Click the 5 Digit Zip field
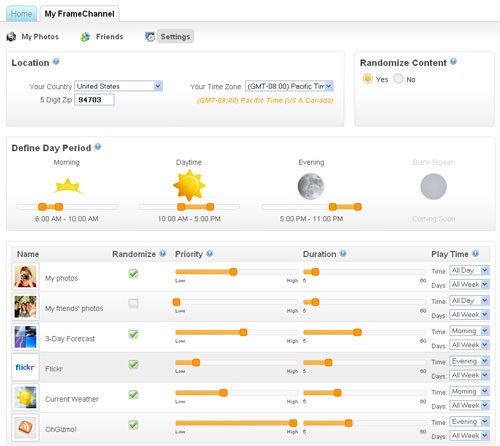 click(x=94, y=100)
